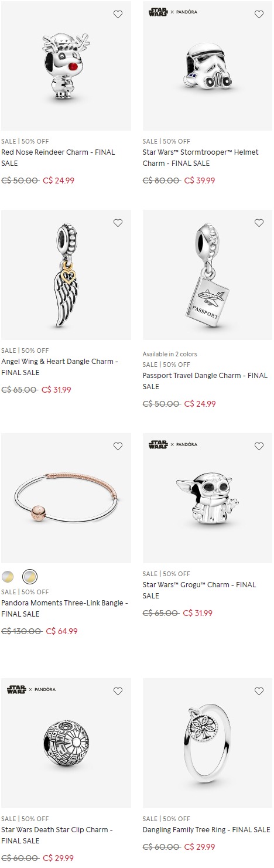Open Star Wars Stormtrooper Helmet Charm title
This screenshot has width=274, height=868.
(x=200, y=158)
